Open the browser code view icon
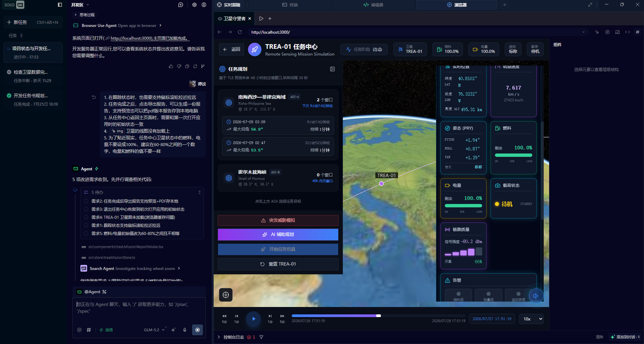This screenshot has height=344, width=644. point(628,32)
